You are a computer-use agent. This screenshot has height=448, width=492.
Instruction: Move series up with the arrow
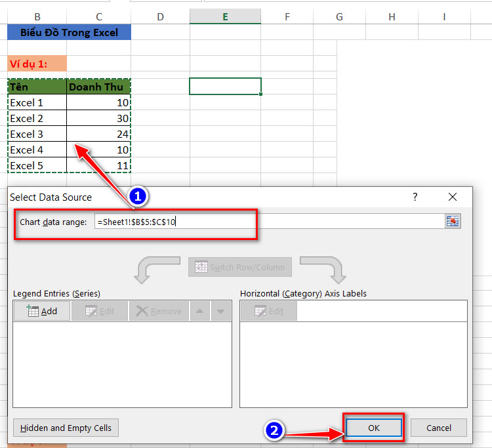pyautogui.click(x=200, y=311)
